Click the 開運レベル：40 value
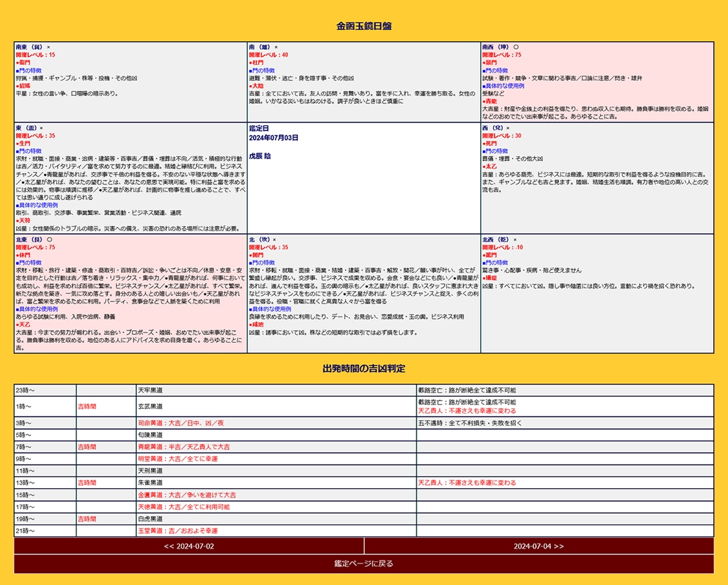 coord(269,55)
